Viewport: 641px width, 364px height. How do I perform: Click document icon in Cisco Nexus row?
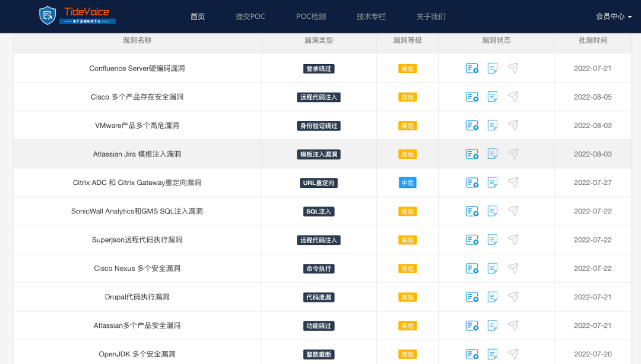[493, 269]
